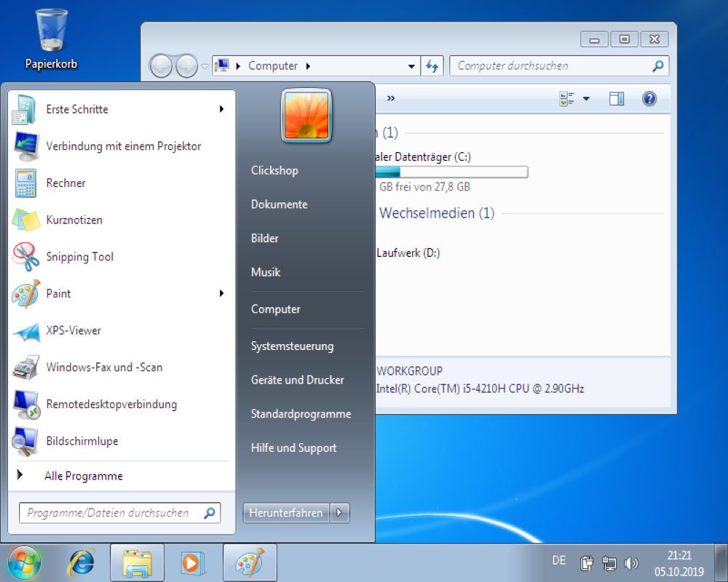Open Standardprogramme entry

pos(301,414)
